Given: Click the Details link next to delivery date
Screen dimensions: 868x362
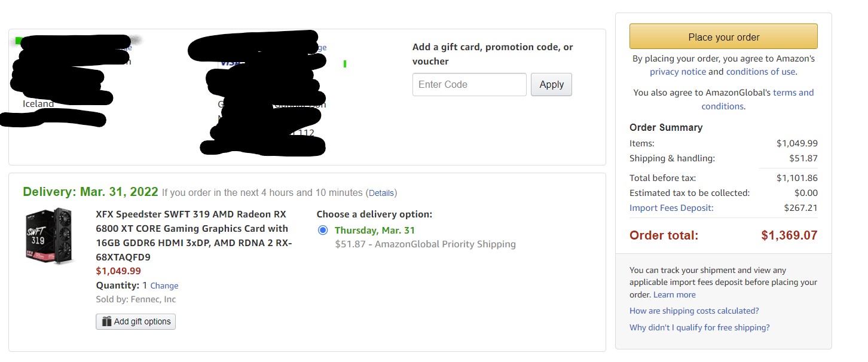Looking at the screenshot, I should 381,193.
